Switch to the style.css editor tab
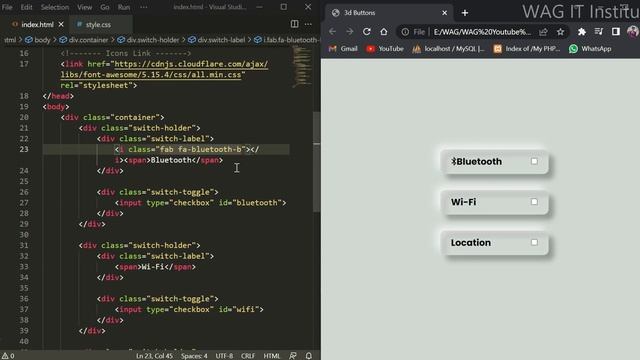640x360 pixels. (x=98, y=24)
